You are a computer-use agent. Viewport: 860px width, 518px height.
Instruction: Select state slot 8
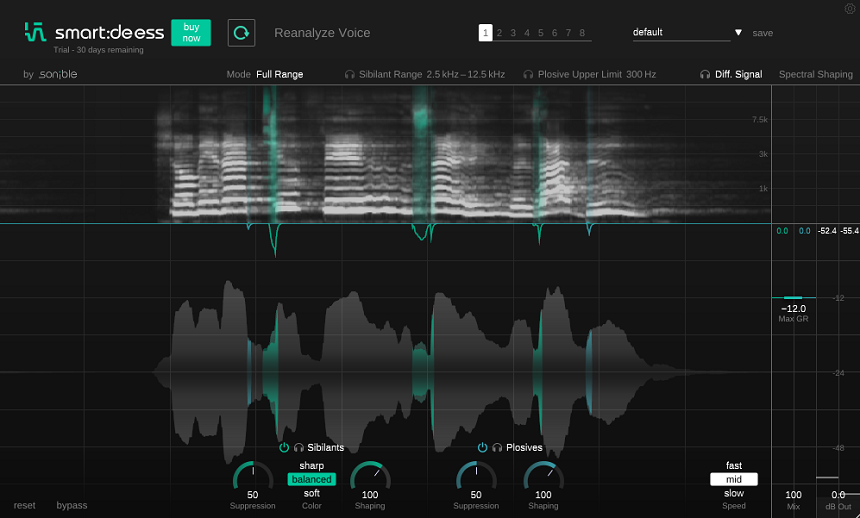[582, 33]
